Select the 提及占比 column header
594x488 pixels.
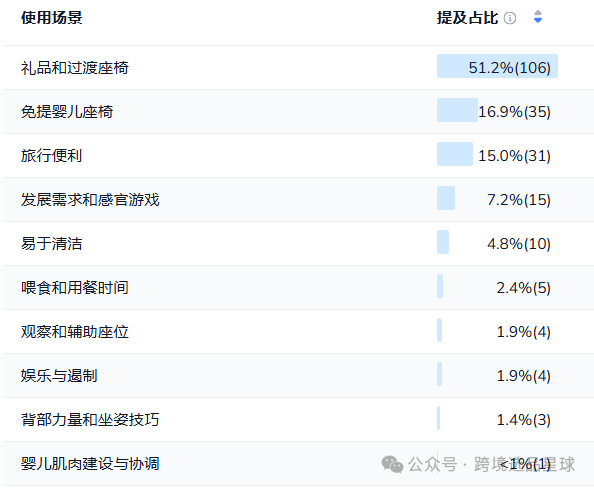click(x=467, y=18)
